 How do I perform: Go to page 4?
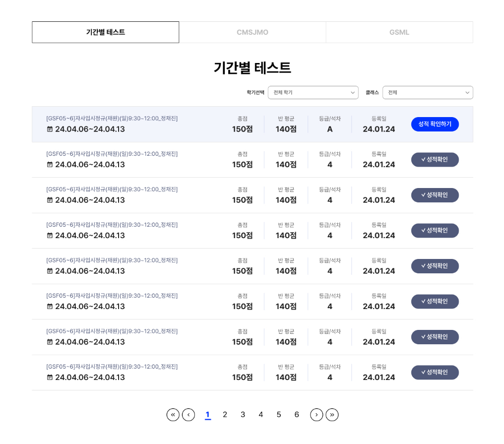(x=260, y=414)
